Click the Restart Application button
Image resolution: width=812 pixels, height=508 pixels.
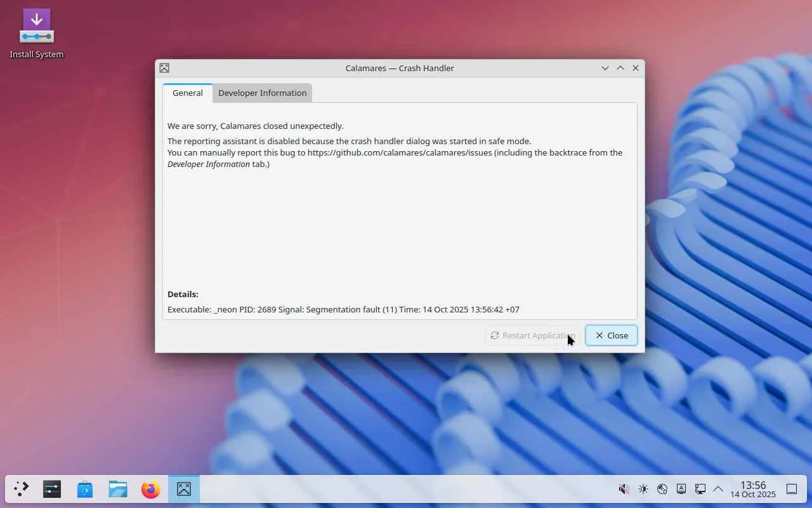coord(532,335)
